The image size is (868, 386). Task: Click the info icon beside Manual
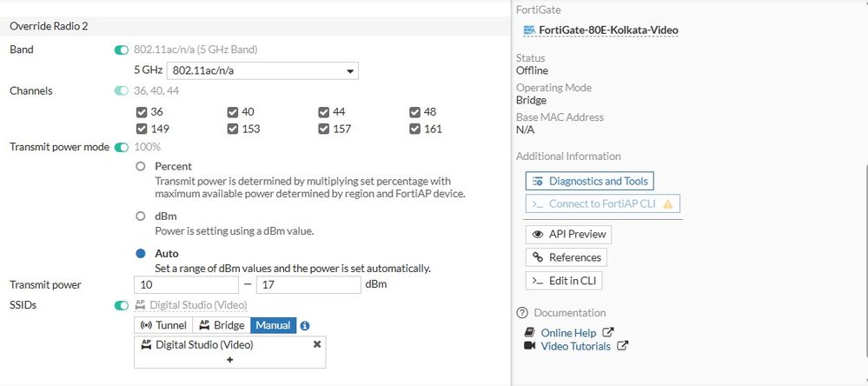pos(305,325)
